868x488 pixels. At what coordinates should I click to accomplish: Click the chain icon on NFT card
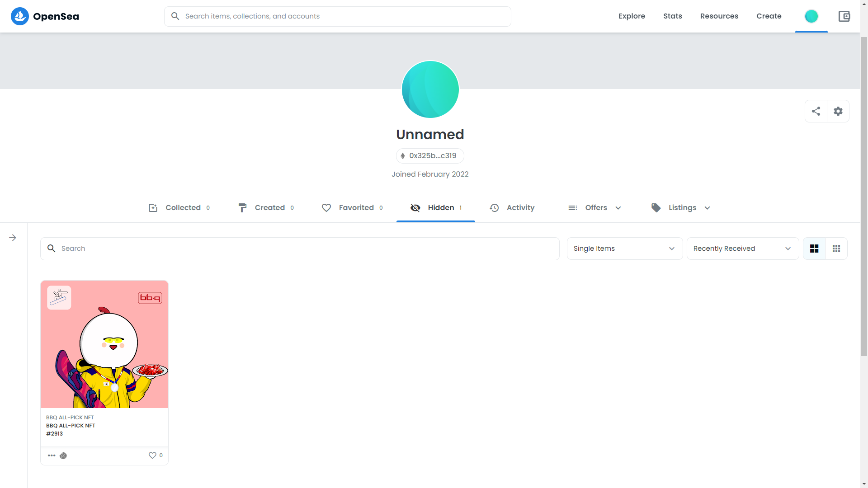pyautogui.click(x=63, y=455)
